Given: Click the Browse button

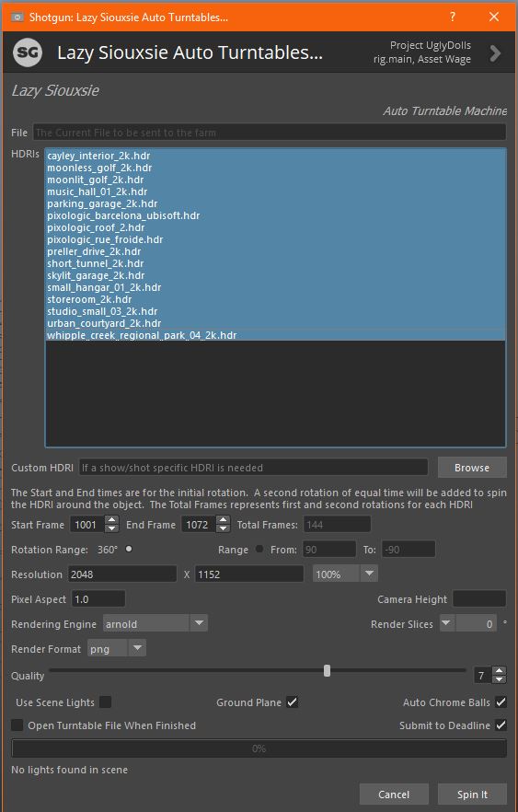Looking at the screenshot, I should tap(472, 467).
